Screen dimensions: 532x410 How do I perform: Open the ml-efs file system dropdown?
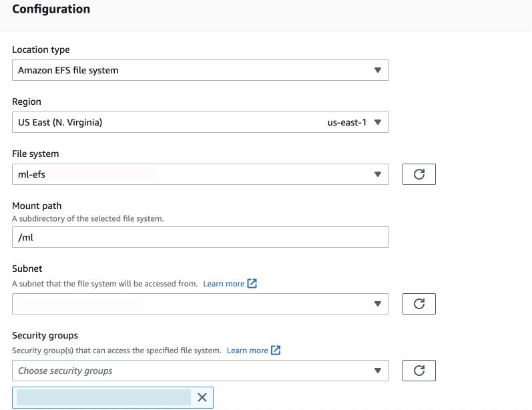coord(200,174)
